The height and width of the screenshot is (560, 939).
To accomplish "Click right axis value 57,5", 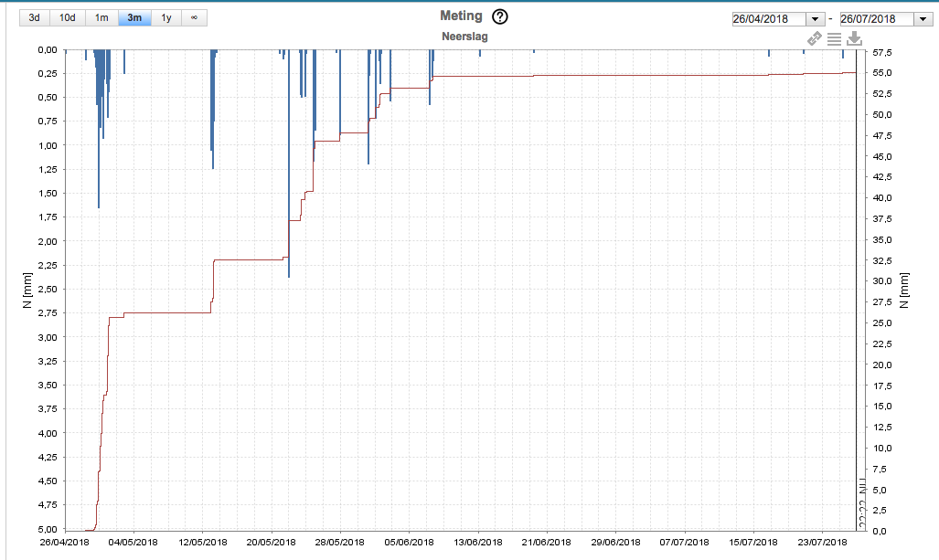I will (x=882, y=53).
